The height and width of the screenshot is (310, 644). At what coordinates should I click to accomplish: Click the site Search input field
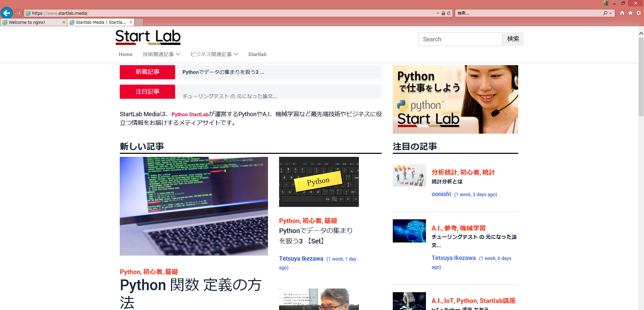[x=460, y=39]
